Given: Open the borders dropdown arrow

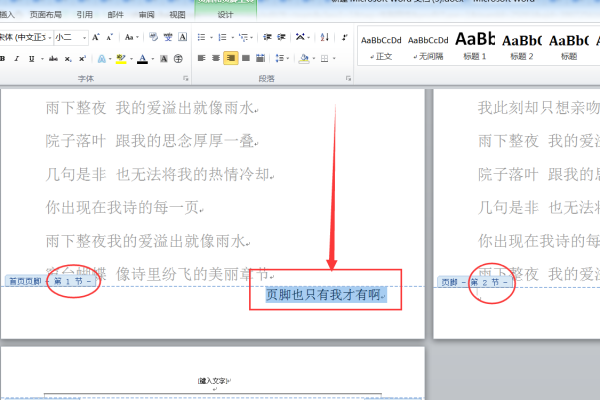Looking at the screenshot, I should coord(334,59).
